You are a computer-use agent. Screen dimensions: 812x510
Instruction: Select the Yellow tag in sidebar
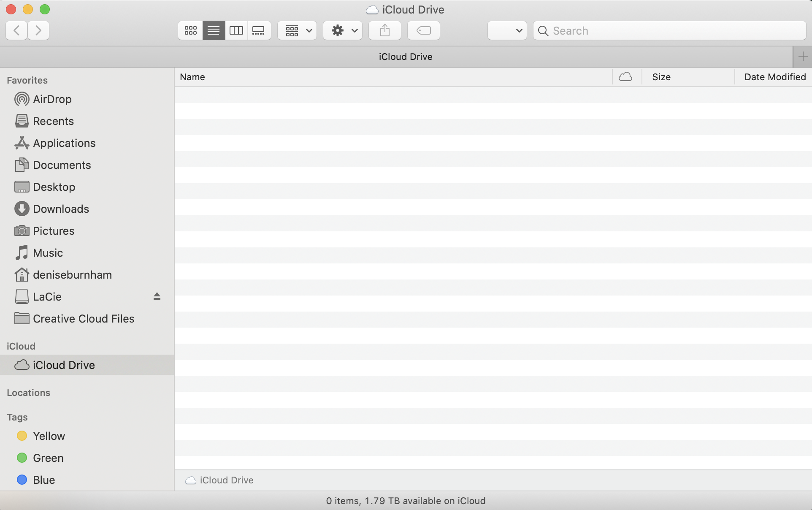coord(49,436)
